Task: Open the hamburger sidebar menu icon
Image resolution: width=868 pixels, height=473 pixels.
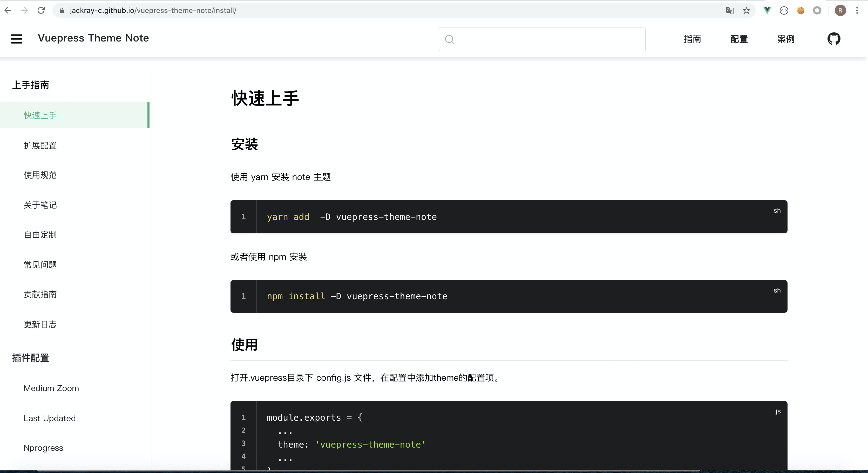Action: point(17,39)
